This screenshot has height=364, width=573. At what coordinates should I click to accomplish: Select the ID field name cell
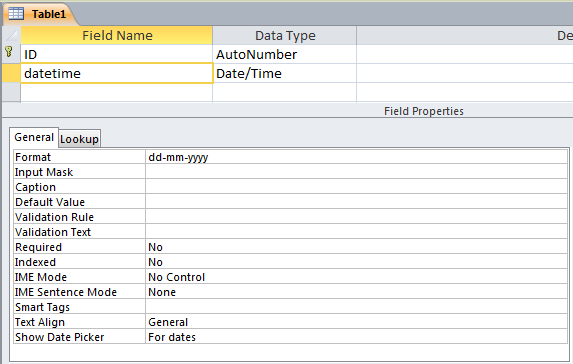click(117, 54)
